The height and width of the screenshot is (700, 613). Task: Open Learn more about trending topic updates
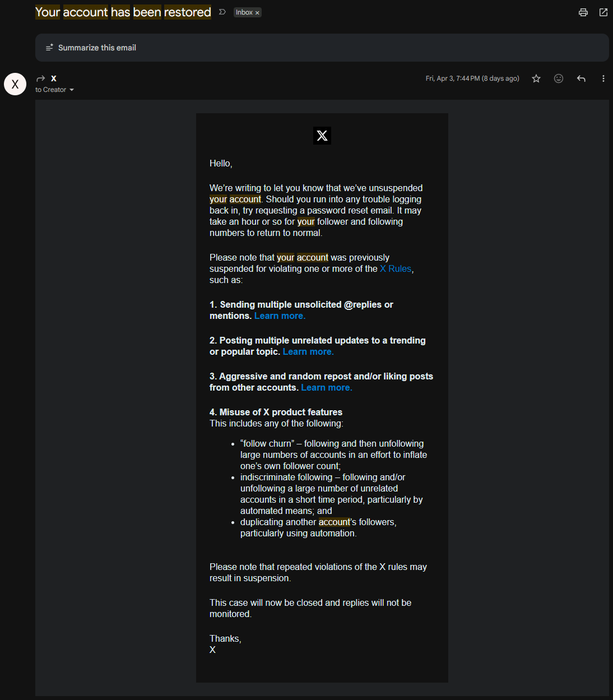(308, 352)
